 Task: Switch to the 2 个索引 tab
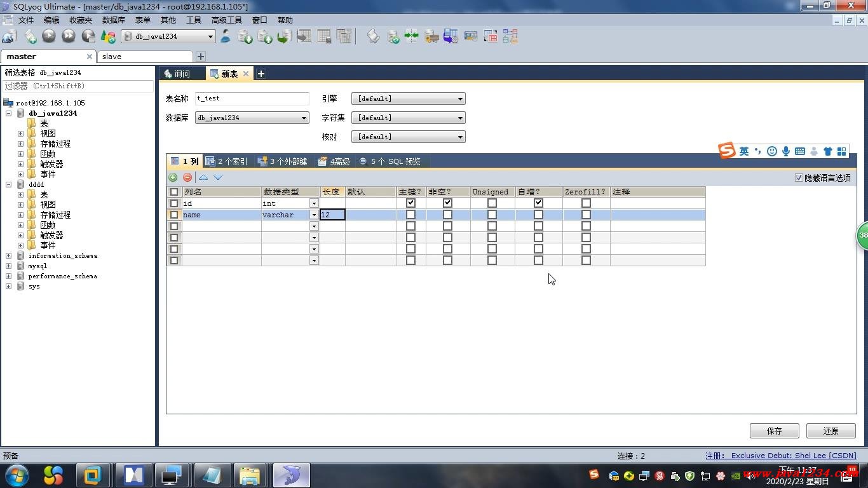227,161
